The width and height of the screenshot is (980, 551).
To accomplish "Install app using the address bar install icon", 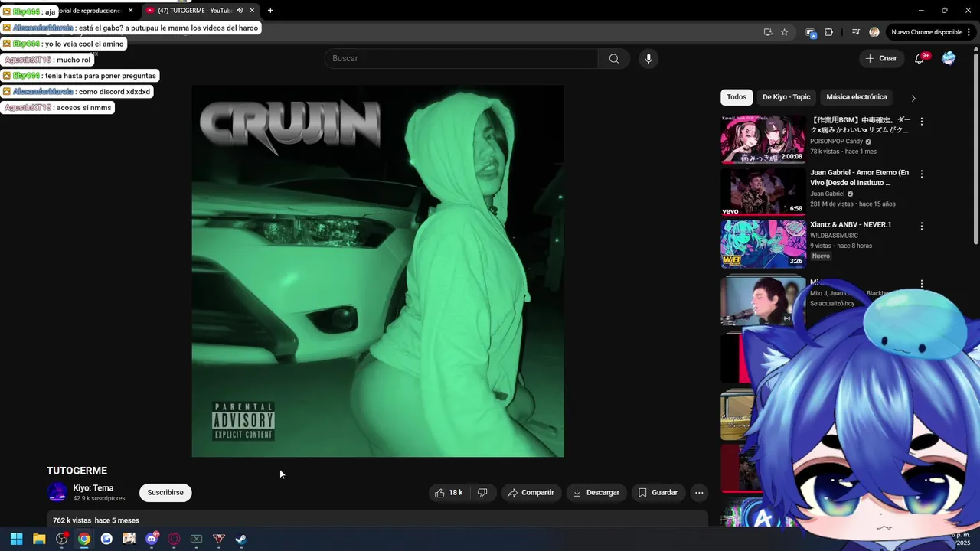I will click(x=767, y=32).
